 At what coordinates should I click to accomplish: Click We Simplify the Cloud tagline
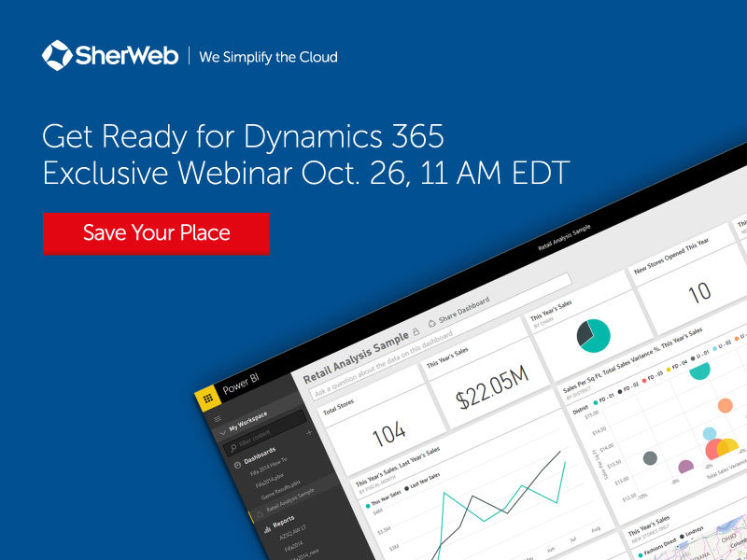[x=268, y=57]
